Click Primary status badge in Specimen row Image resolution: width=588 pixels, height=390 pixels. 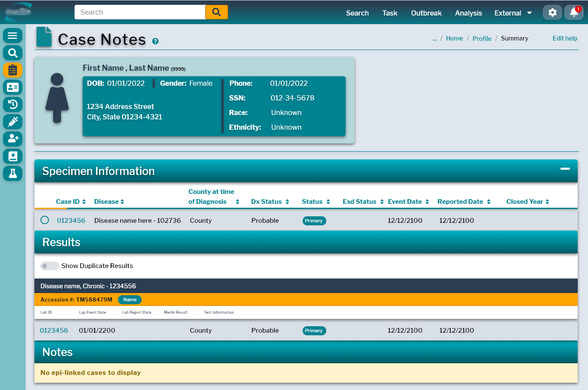coord(314,221)
